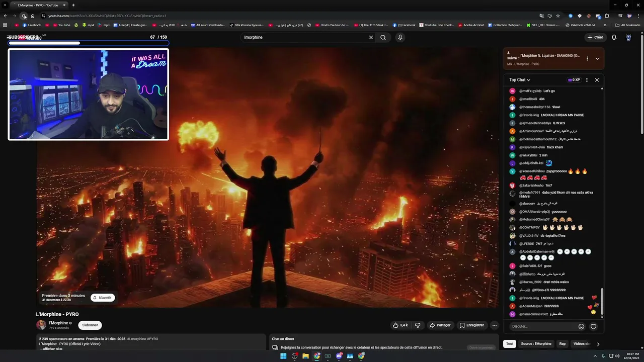The width and height of the screenshot is (644, 362).
Task: Click the Enregistrer save button
Action: pyautogui.click(x=472, y=325)
